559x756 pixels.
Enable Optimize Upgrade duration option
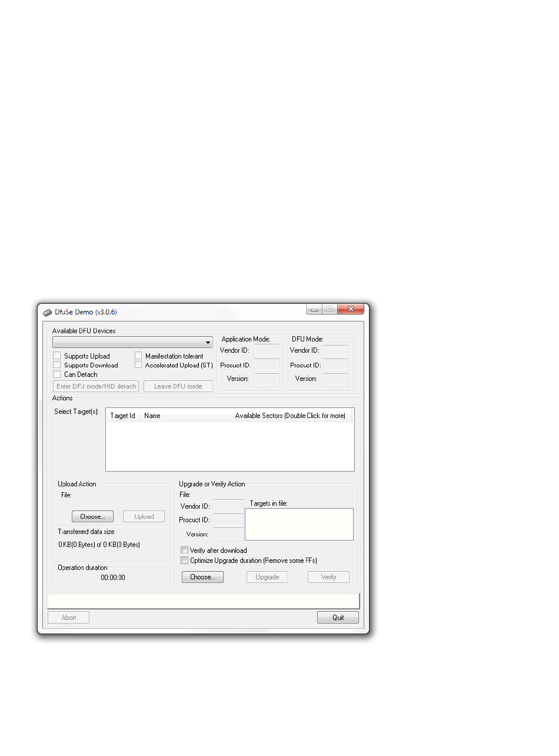click(185, 561)
